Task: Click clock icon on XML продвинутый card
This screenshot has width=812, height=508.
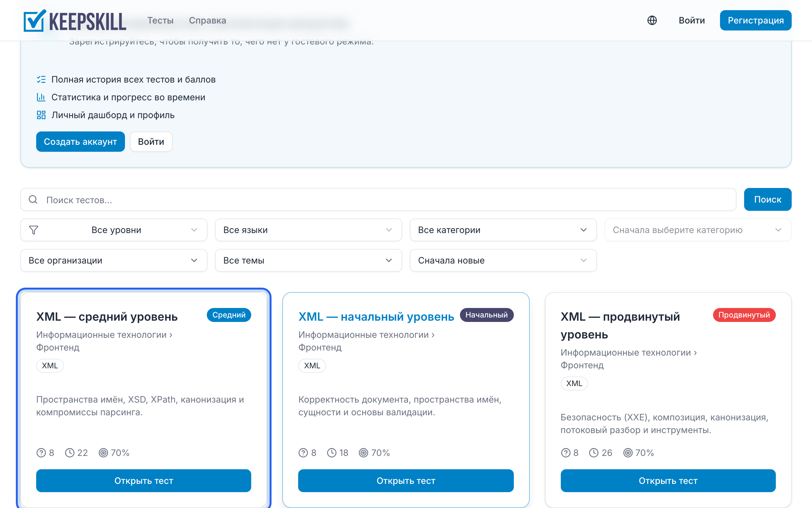Action: tap(593, 453)
